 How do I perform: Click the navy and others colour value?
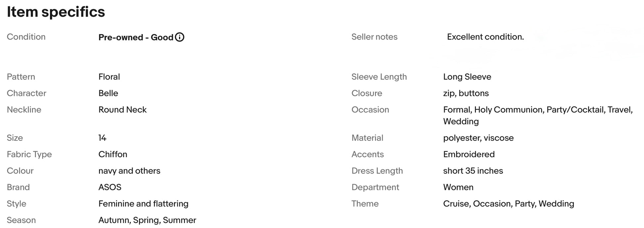tap(129, 171)
